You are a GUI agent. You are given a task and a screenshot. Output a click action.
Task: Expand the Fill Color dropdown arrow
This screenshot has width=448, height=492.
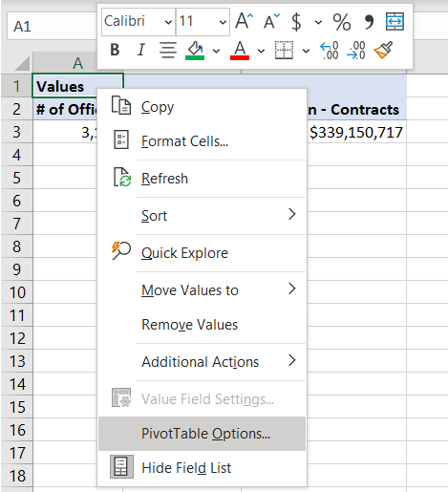[x=216, y=51]
